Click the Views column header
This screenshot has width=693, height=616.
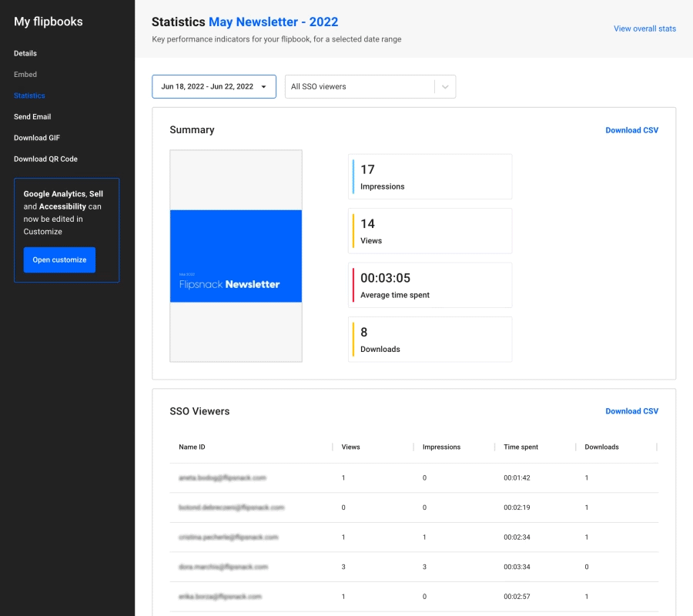[350, 447]
